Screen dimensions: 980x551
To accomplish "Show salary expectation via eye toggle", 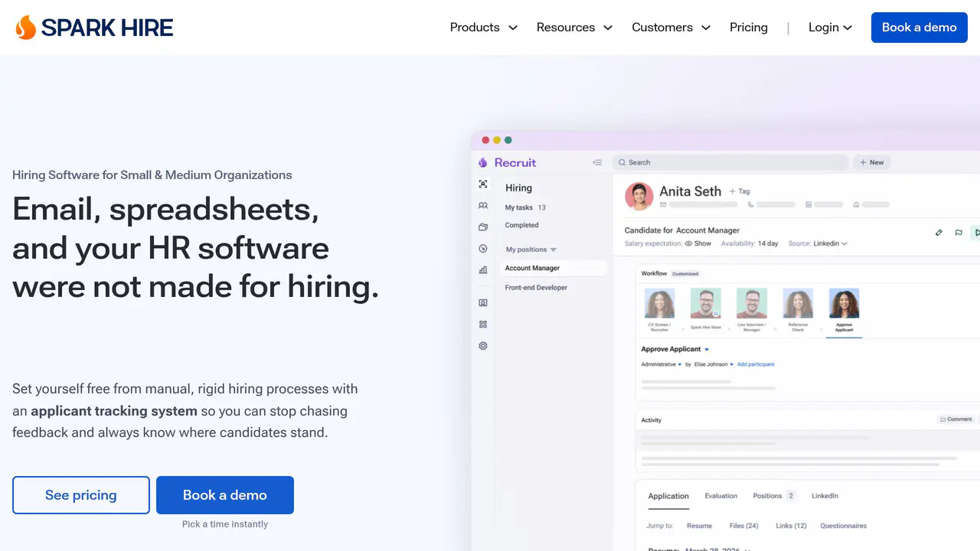I will tap(688, 243).
